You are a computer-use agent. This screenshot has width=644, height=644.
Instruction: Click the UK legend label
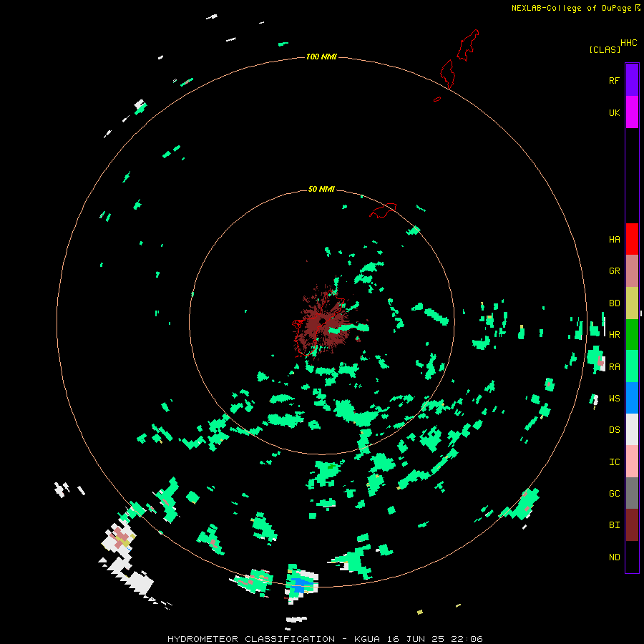614,113
